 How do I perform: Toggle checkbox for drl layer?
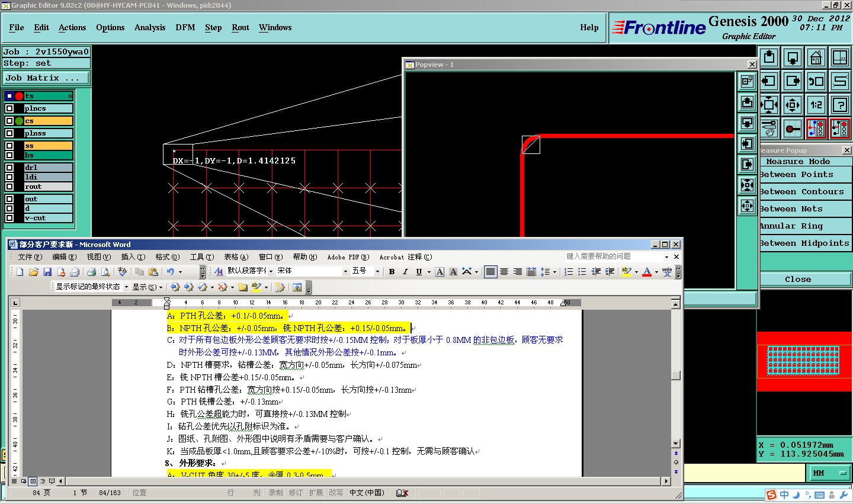point(9,168)
